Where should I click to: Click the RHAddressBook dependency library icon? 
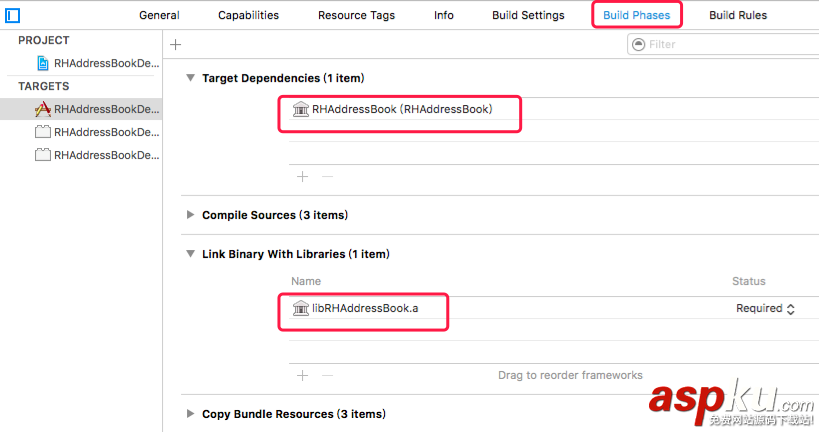pos(300,109)
